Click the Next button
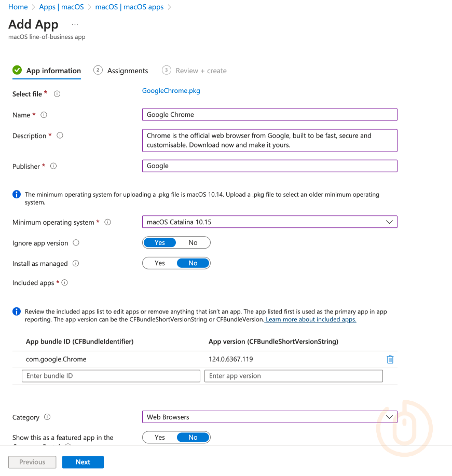The width and height of the screenshot is (452, 476). click(83, 462)
